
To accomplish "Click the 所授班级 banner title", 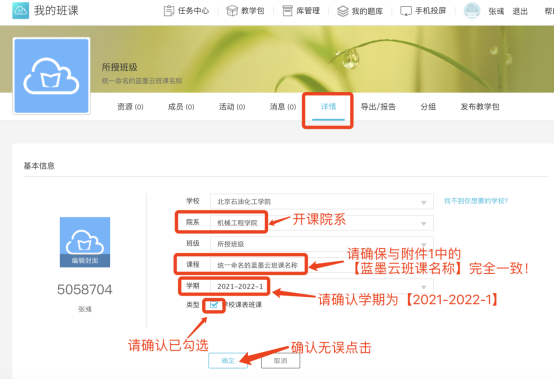I will click(119, 67).
